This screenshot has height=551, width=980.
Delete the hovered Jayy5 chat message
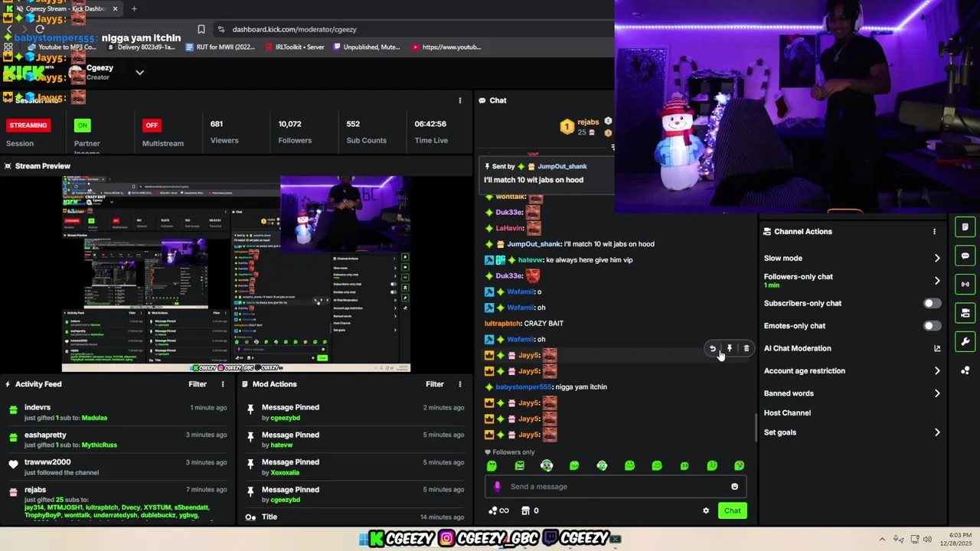(x=746, y=349)
